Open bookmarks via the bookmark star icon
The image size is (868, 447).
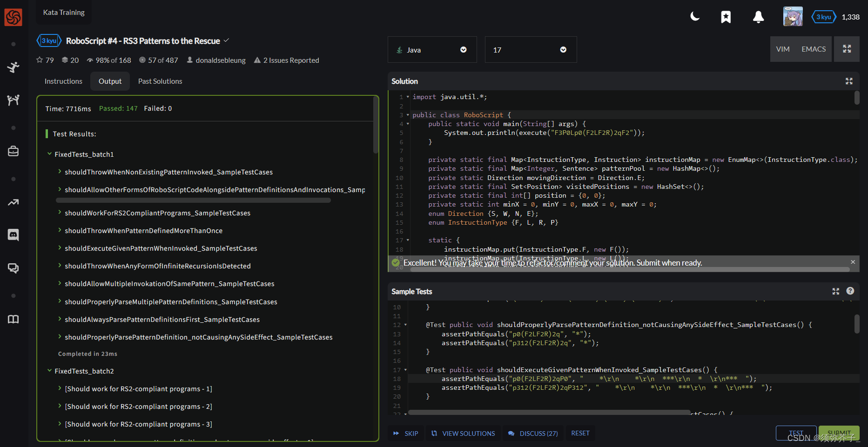726,17
